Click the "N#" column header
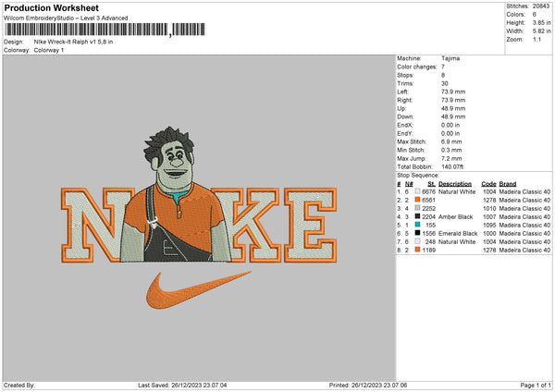The width and height of the screenshot is (555, 392). coord(409,184)
